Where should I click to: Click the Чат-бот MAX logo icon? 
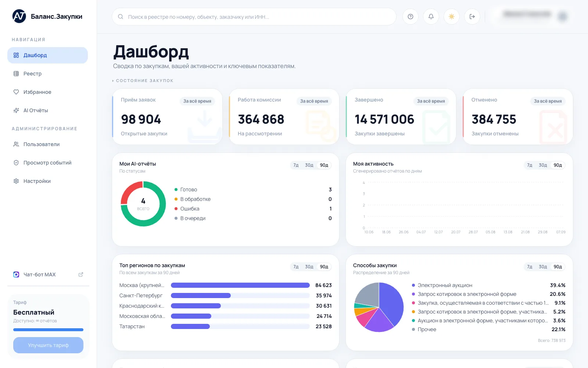point(16,275)
